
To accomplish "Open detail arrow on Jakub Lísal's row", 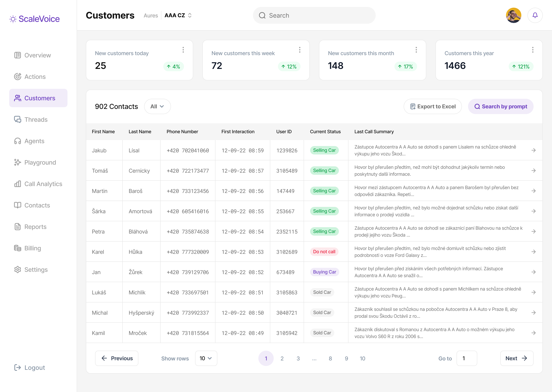I will click(534, 150).
